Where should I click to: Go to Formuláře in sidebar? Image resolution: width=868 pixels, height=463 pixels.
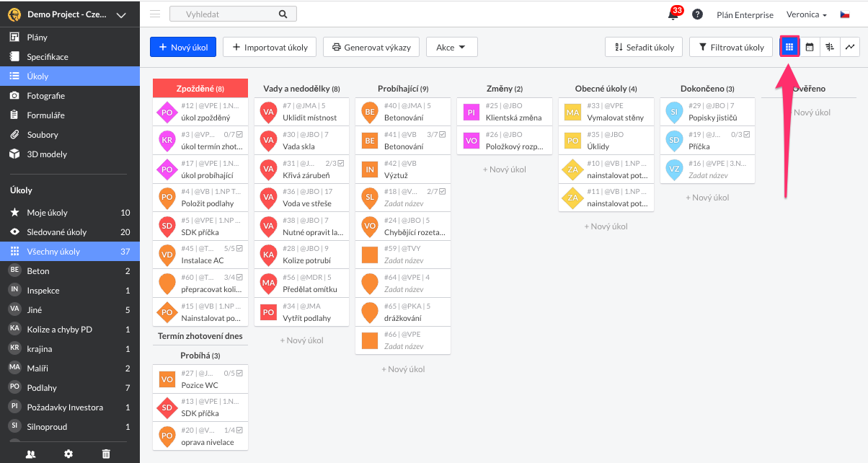pos(45,115)
